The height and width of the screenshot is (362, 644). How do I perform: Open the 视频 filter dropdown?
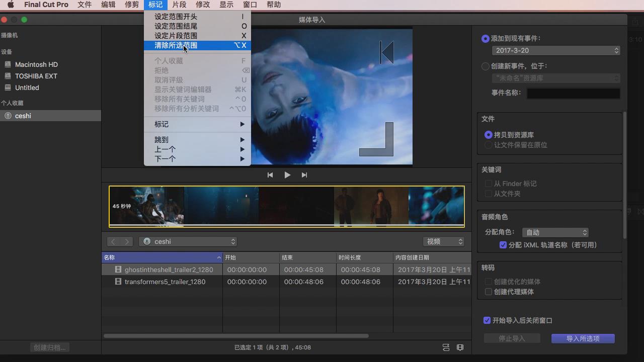point(443,242)
